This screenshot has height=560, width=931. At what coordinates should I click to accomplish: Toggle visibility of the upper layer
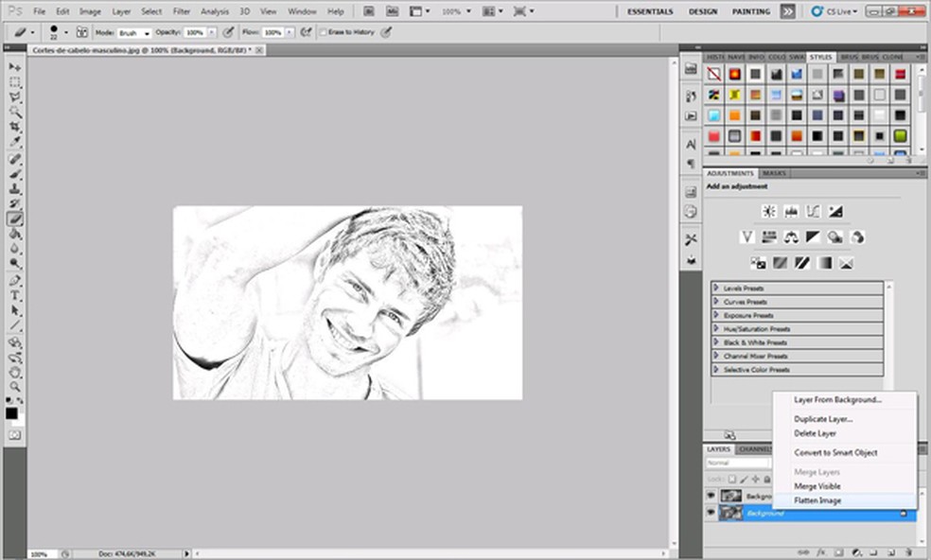coord(711,496)
